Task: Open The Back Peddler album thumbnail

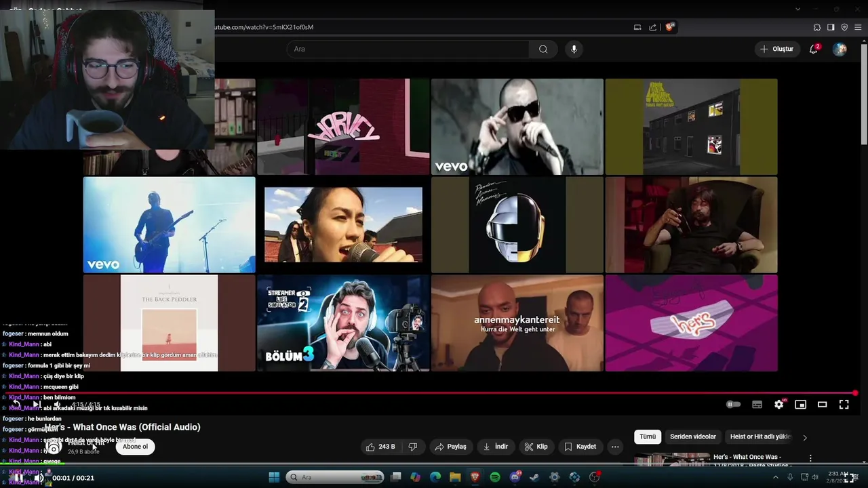Action: click(x=169, y=323)
